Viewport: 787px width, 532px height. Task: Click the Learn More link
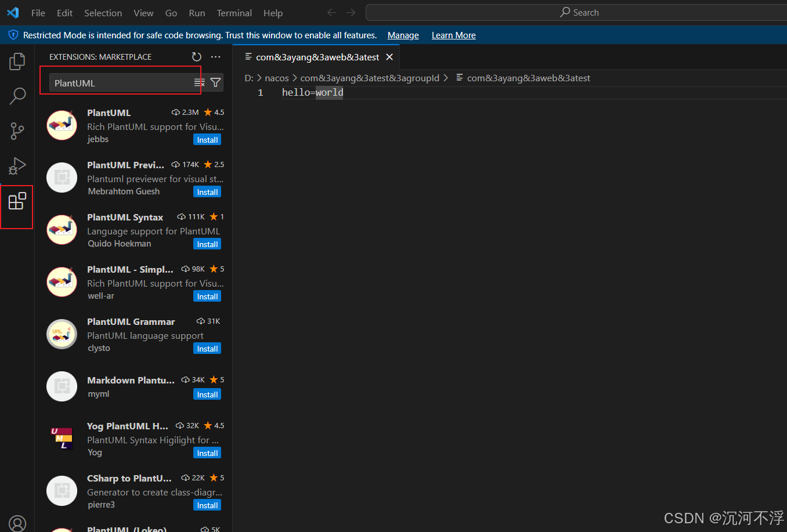(453, 35)
